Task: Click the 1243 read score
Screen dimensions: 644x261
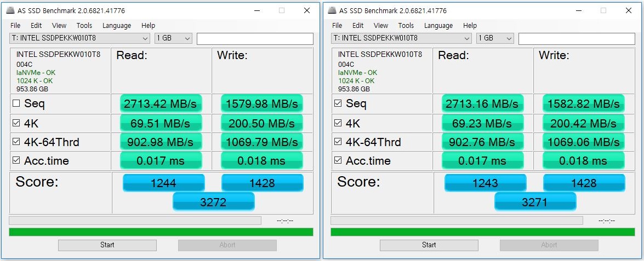Action: (485, 183)
